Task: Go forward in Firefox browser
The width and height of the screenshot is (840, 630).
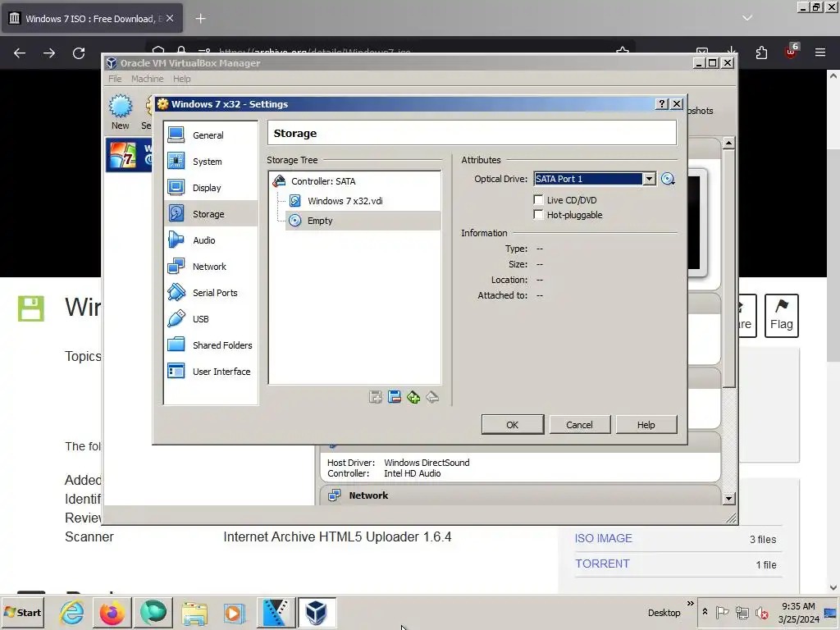Action: click(49, 53)
